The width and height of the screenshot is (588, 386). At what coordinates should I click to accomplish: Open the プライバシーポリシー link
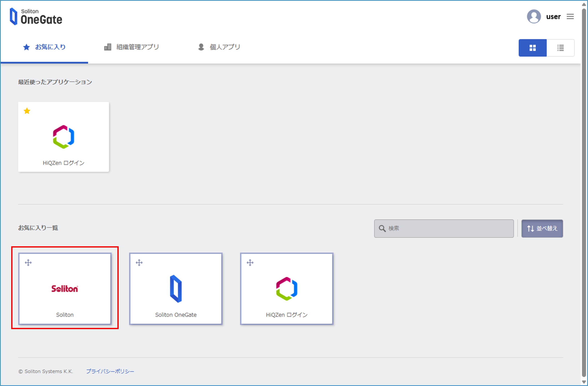coord(110,371)
